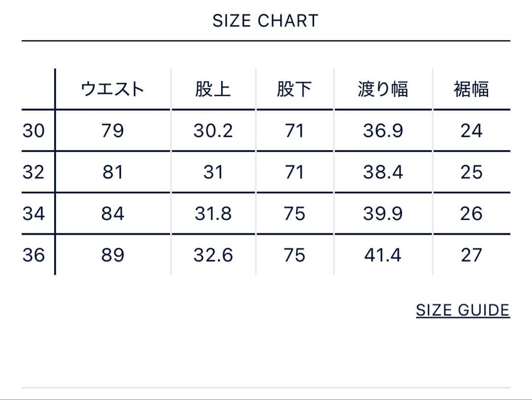The width and height of the screenshot is (532, 400).
Task: Select the 30.2 rise value cell
Action: click(x=213, y=131)
